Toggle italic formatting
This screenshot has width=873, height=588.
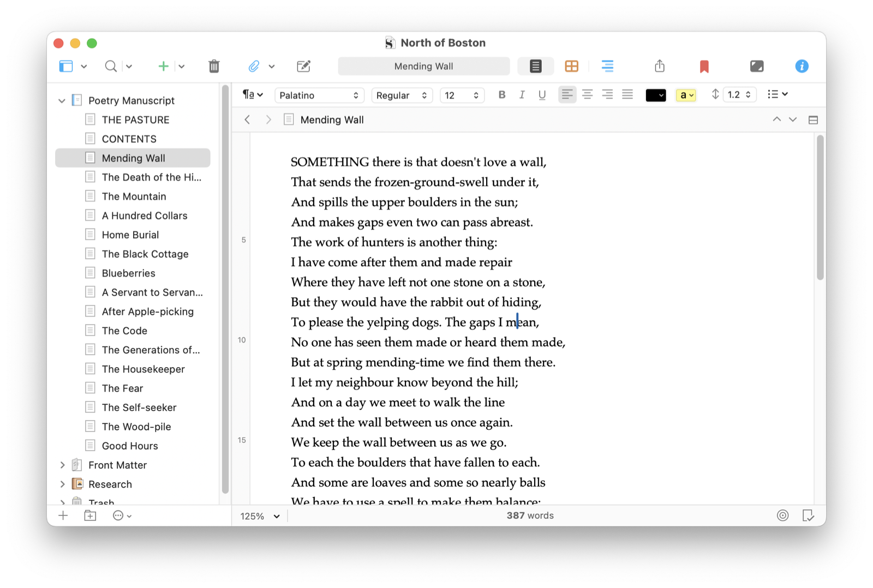coord(522,95)
